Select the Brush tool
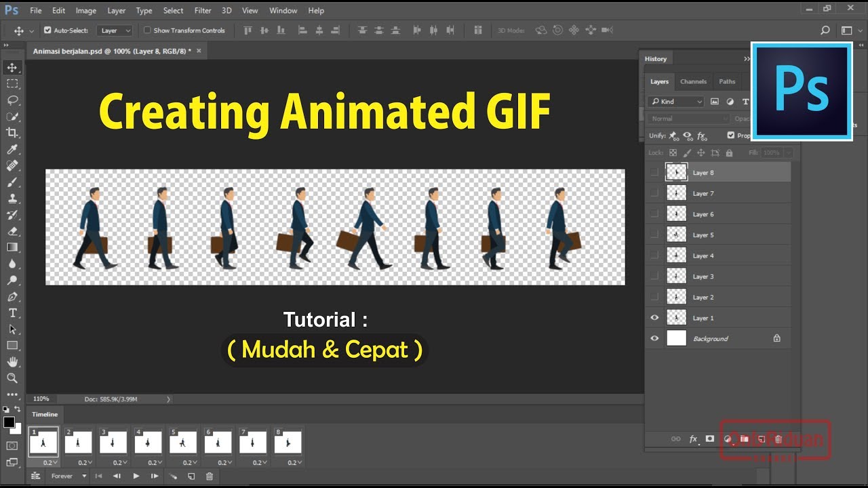The width and height of the screenshot is (868, 488). coord(12,182)
